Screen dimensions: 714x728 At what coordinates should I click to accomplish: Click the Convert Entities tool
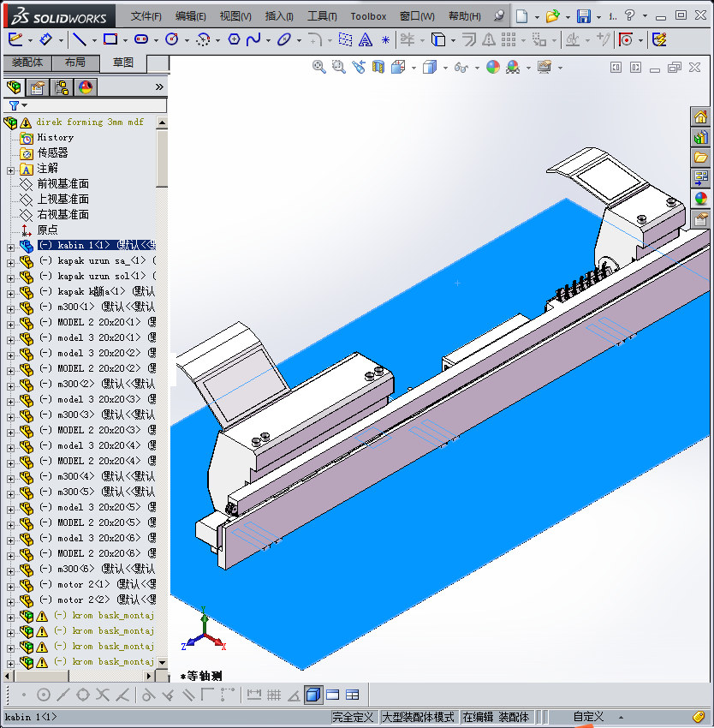tap(437, 40)
